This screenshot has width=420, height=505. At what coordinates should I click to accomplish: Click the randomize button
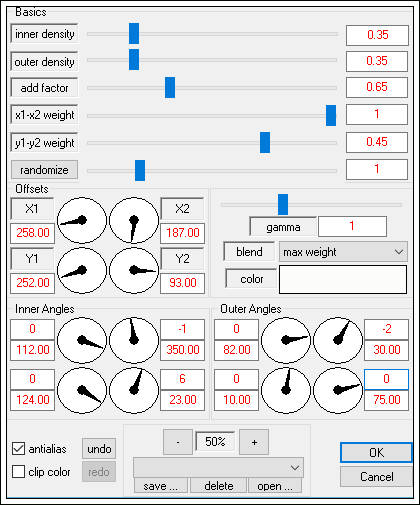click(44, 170)
